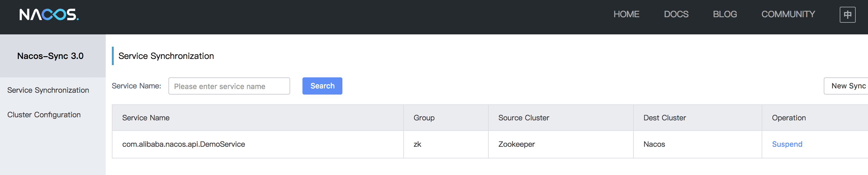Open the DOCS nav item
This screenshot has height=175, width=868.
(x=676, y=14)
